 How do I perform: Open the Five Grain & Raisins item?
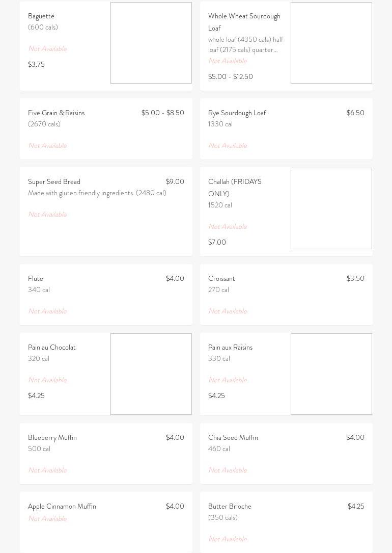(x=56, y=113)
